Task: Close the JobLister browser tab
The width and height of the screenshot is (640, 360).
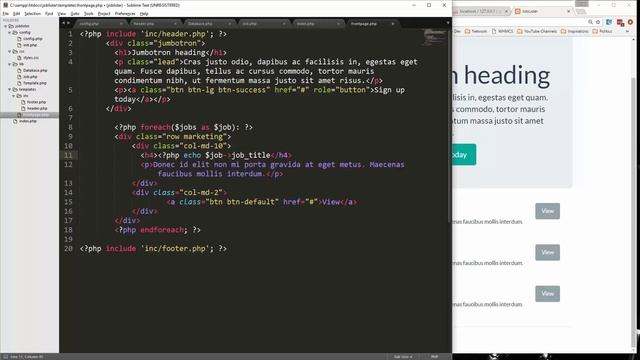Action: pyautogui.click(x=569, y=11)
